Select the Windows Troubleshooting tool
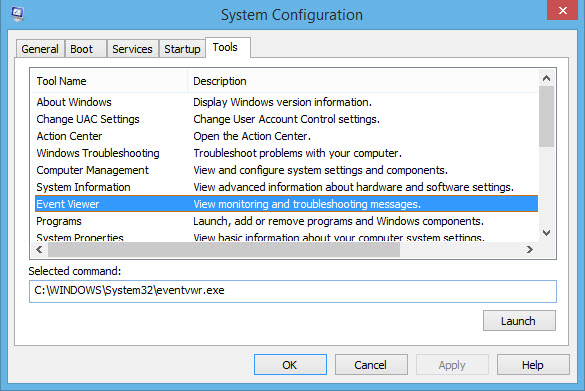 coord(98,153)
